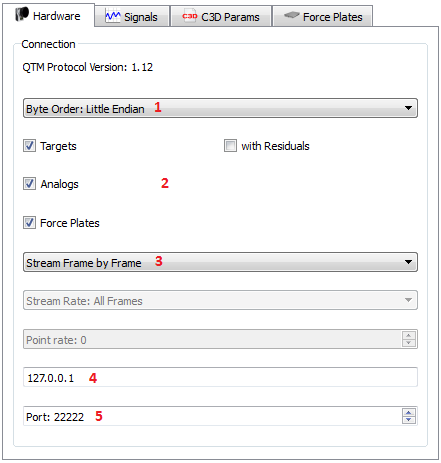Screen dimensions: 441x463
Task: Click the 127.0.0.1 IP address field
Action: point(220,377)
